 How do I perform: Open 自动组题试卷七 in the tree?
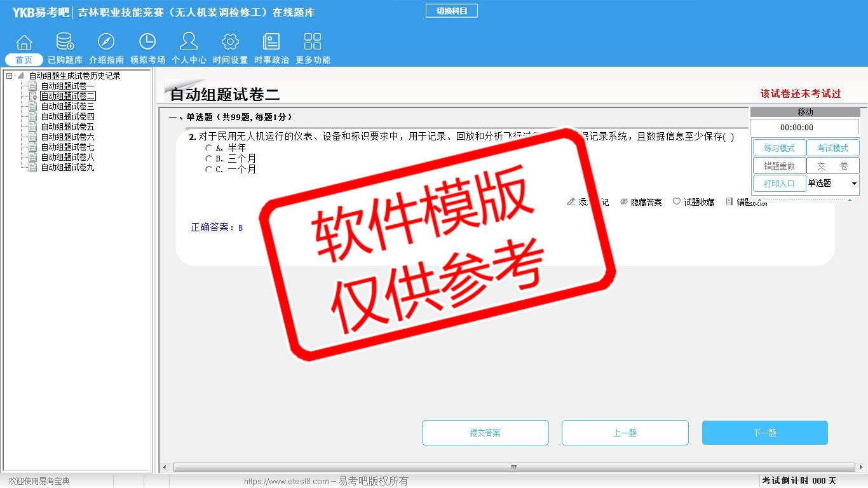pos(67,147)
